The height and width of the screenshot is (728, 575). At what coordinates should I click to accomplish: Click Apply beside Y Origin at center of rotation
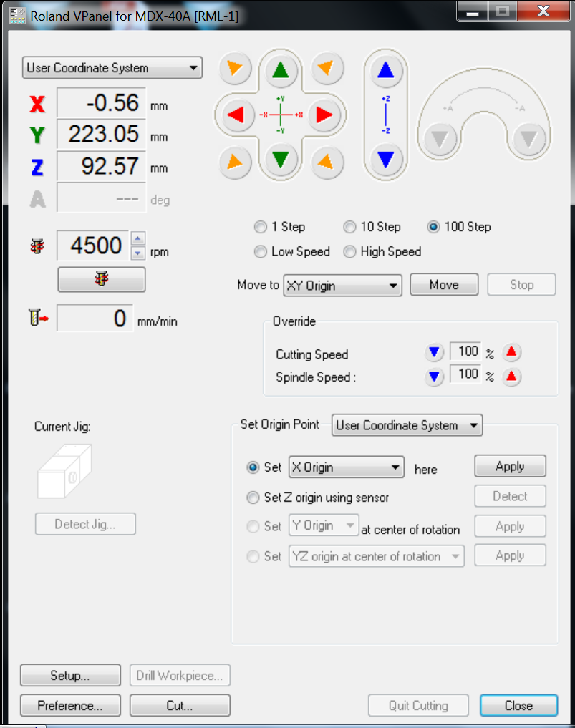pyautogui.click(x=510, y=527)
